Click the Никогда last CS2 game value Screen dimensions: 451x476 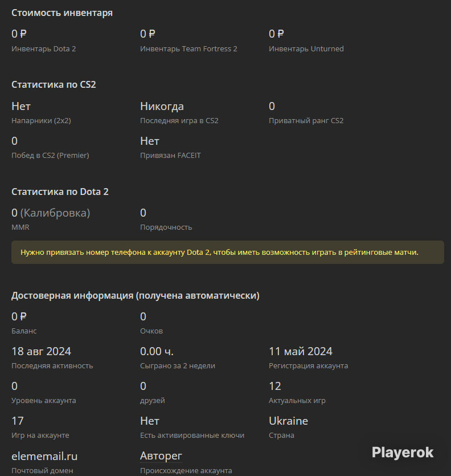point(162,106)
